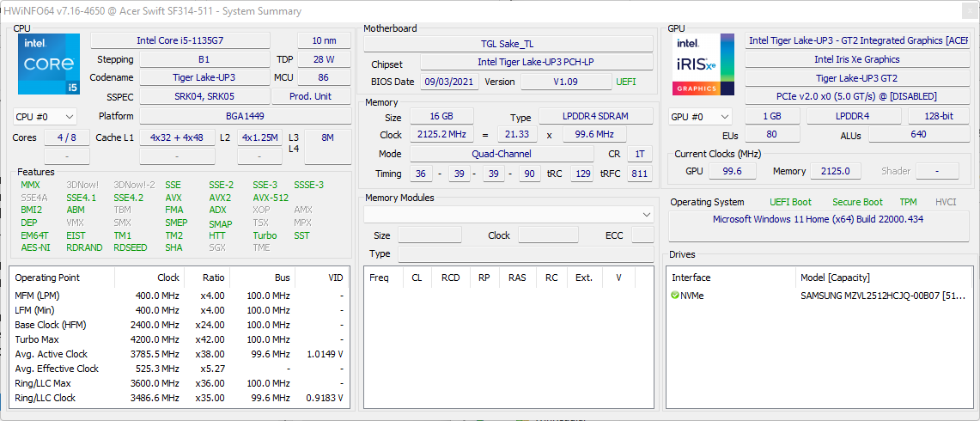Image resolution: width=980 pixels, height=421 pixels.
Task: Click the 4x1.25M L2 cache value
Action: click(260, 137)
